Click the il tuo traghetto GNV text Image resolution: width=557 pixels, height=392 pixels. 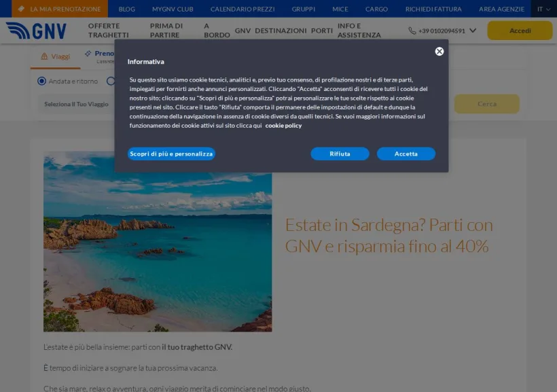click(x=197, y=347)
